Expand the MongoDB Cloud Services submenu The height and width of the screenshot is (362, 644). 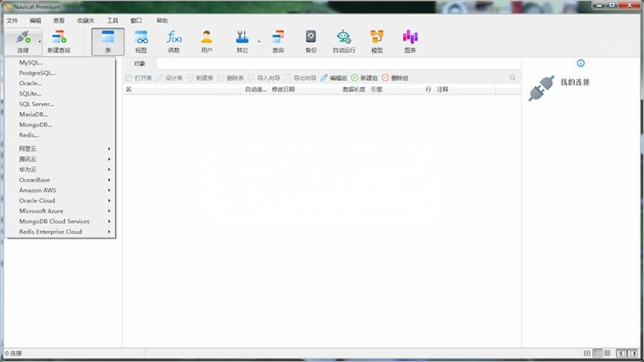(x=60, y=221)
